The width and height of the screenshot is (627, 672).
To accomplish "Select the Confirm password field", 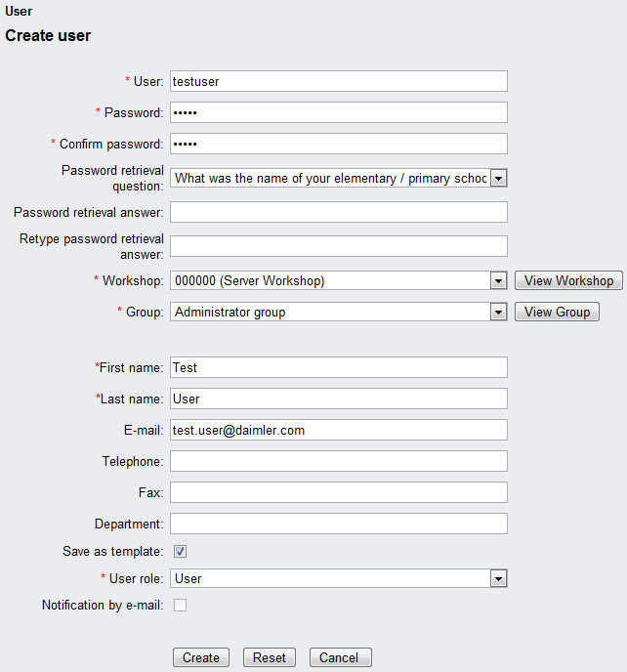I will (338, 144).
